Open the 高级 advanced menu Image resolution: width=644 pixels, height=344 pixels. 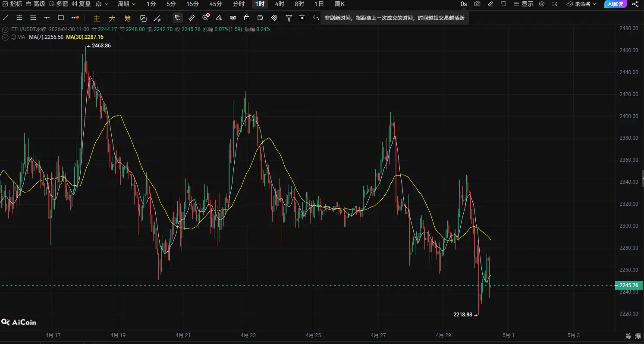click(35, 4)
